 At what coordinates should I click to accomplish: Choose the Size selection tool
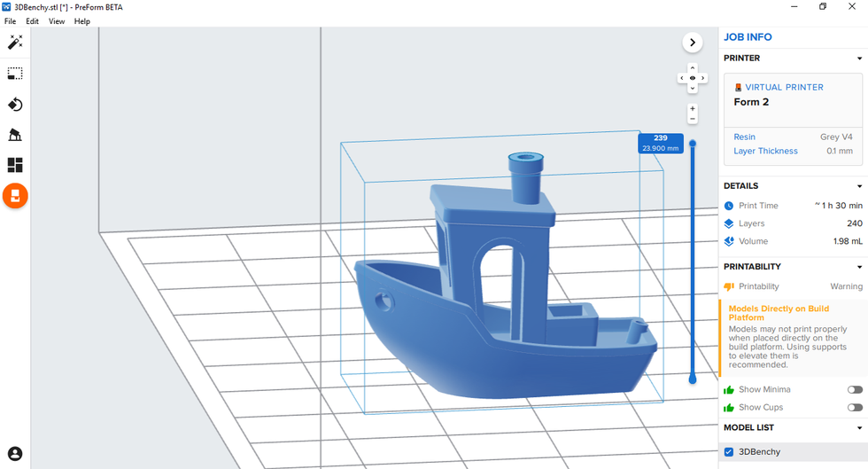(15, 74)
